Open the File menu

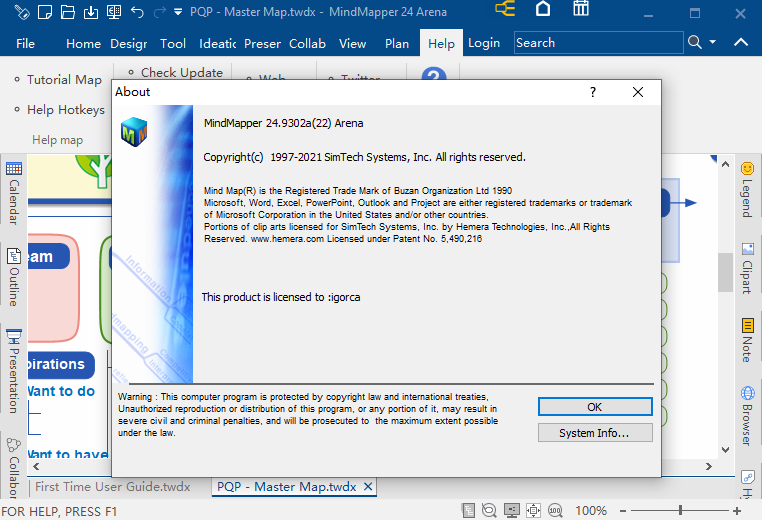coord(25,44)
